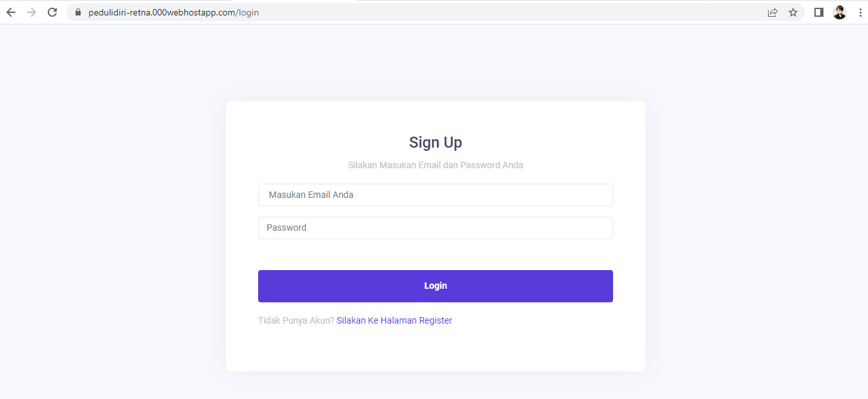Follow the 'Silakan Ke Halaman Register' link
This screenshot has width=868, height=399.
pyautogui.click(x=394, y=320)
